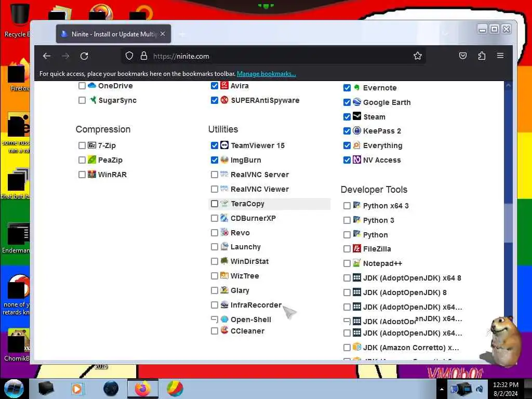Click the InfraRecorder label
Viewport: 532px width, 399px height.
[256, 305]
